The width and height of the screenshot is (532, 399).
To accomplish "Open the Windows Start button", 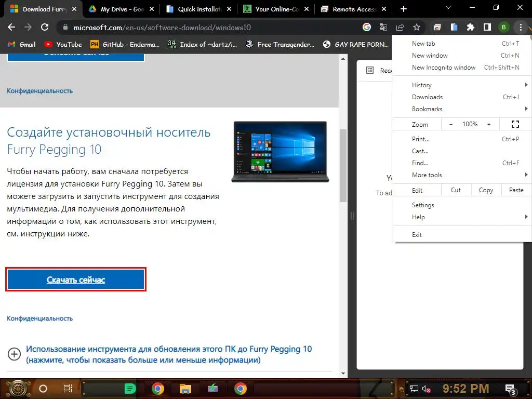I will [x=18, y=389].
